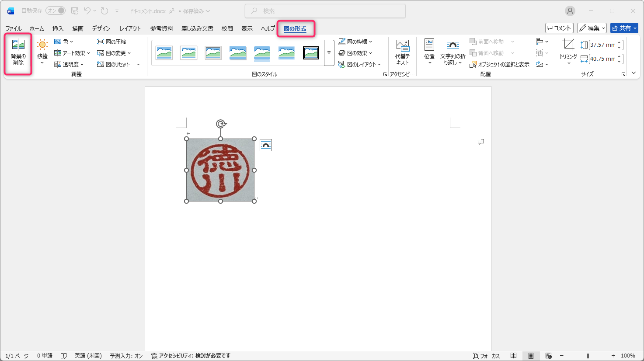Open the 図の効果 dropdown
The width and height of the screenshot is (644, 361).
coord(355,53)
